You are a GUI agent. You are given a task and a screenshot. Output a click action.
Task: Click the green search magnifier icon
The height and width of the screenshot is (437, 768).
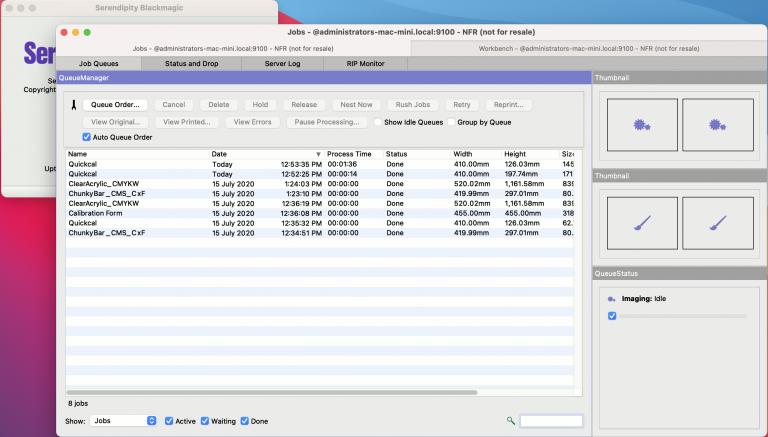point(511,421)
